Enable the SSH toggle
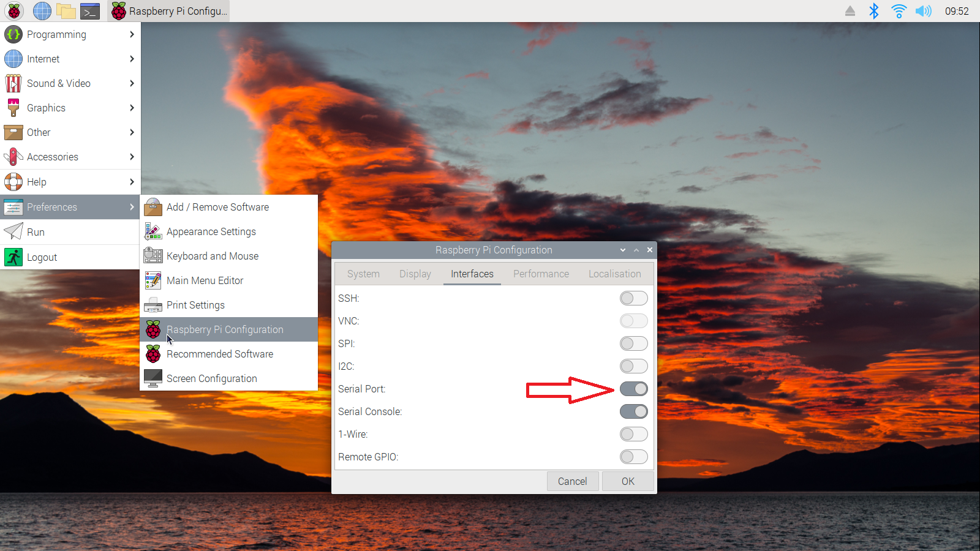Screen dimensions: 980x551 634,298
